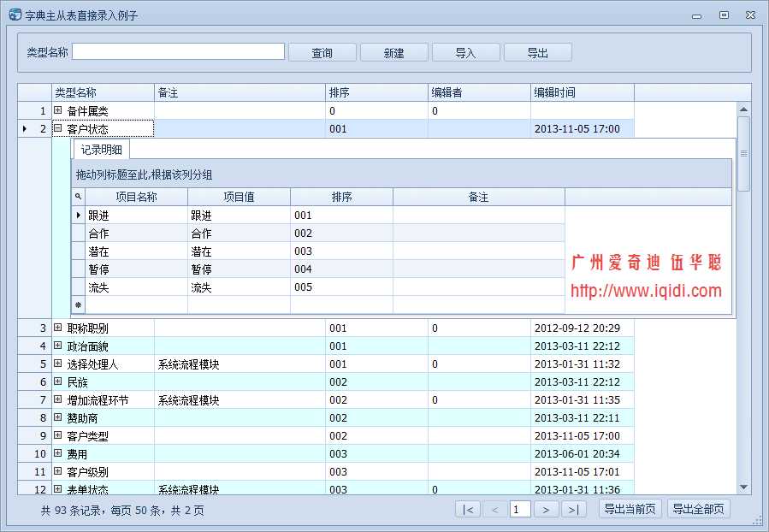Sort by main 备注 column header
769x532 pixels.
coord(240,92)
